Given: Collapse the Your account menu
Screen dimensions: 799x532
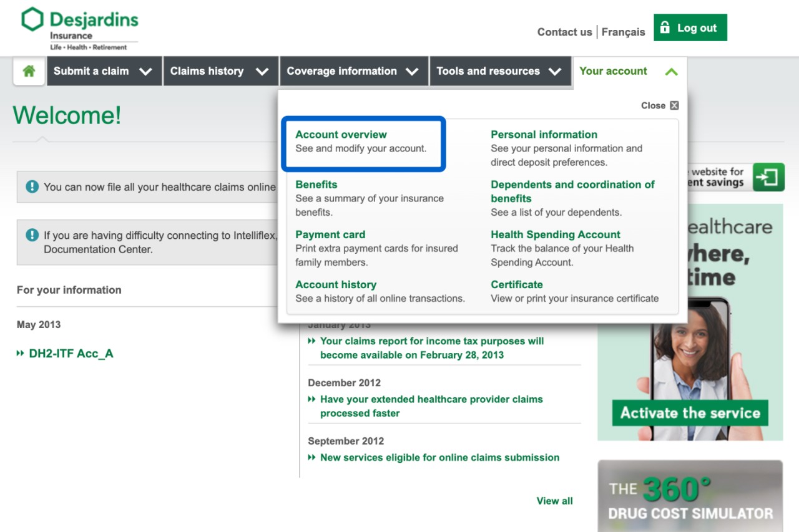Looking at the screenshot, I should 629,71.
